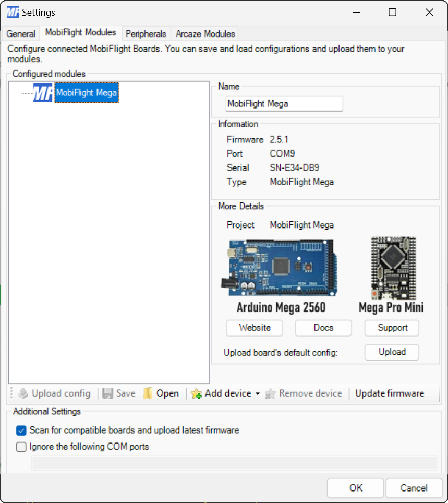The height and width of the screenshot is (503, 448).
Task: Click the yellow Open folder icon
Action: [148, 393]
